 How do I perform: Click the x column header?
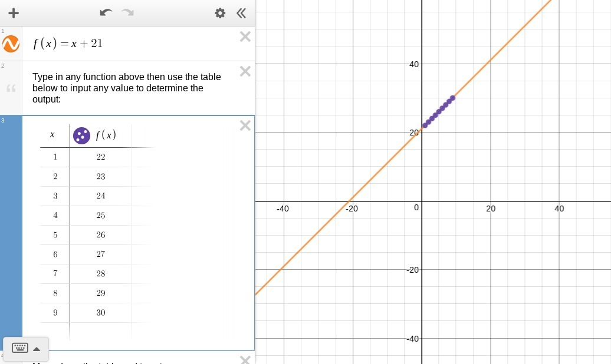(x=52, y=135)
